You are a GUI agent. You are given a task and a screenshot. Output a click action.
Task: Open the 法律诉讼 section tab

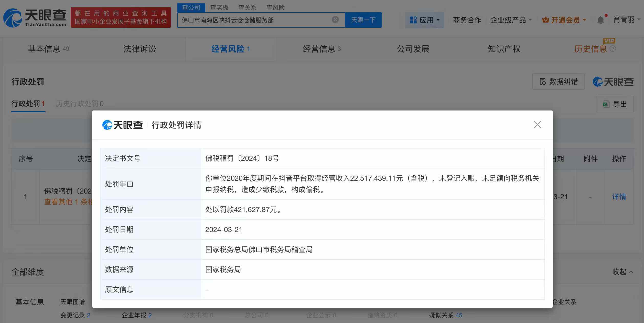[140, 49]
